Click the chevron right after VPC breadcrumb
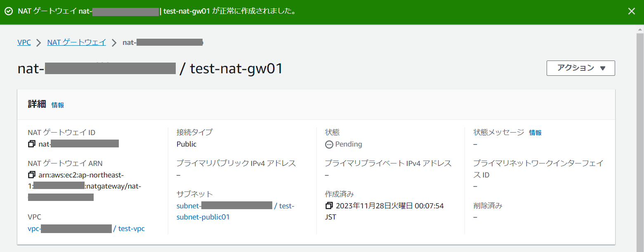The image size is (644, 252). coord(39,42)
